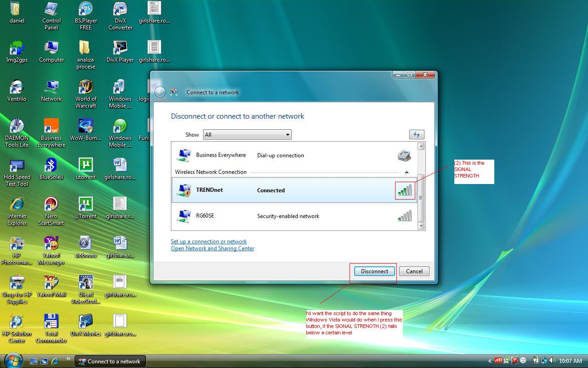The width and height of the screenshot is (588, 368).
Task: Open the daniel folder on desktop
Action: (17, 12)
